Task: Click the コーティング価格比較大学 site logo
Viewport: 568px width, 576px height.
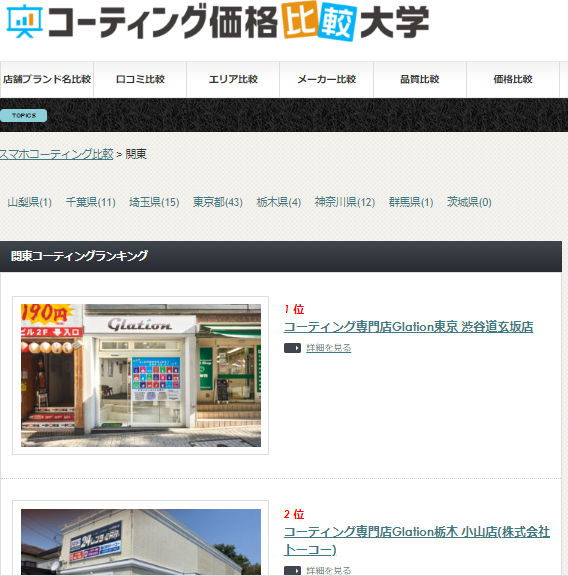Action: (x=218, y=22)
